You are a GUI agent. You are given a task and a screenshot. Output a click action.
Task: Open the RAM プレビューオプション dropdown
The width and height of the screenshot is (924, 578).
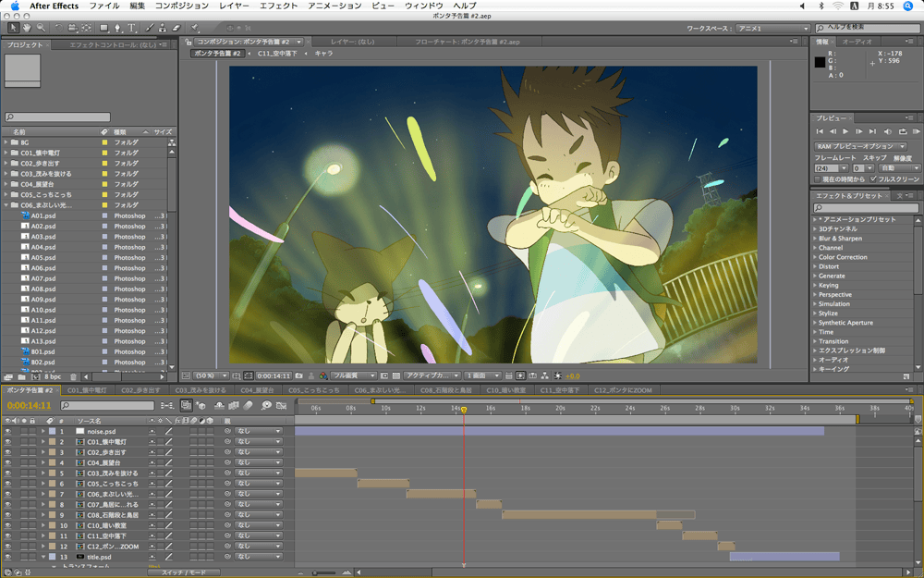point(860,146)
